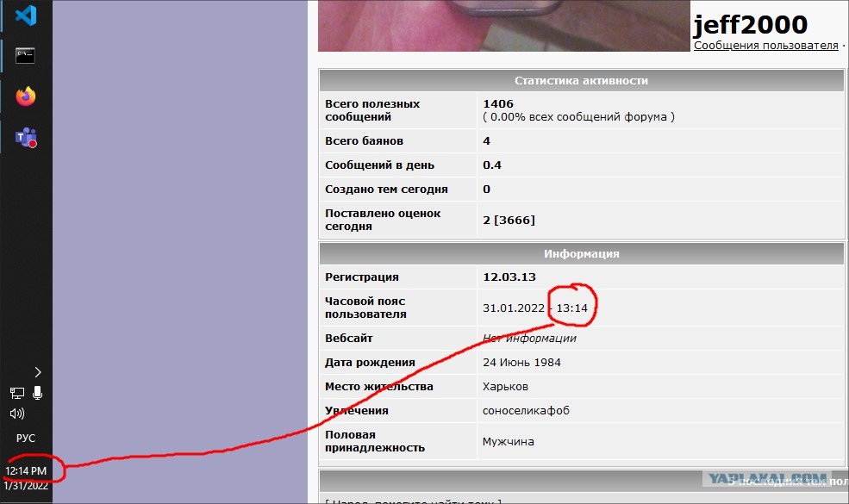Click the timezone date 31.01.2022
The height and width of the screenshot is (504, 849).
[514, 308]
